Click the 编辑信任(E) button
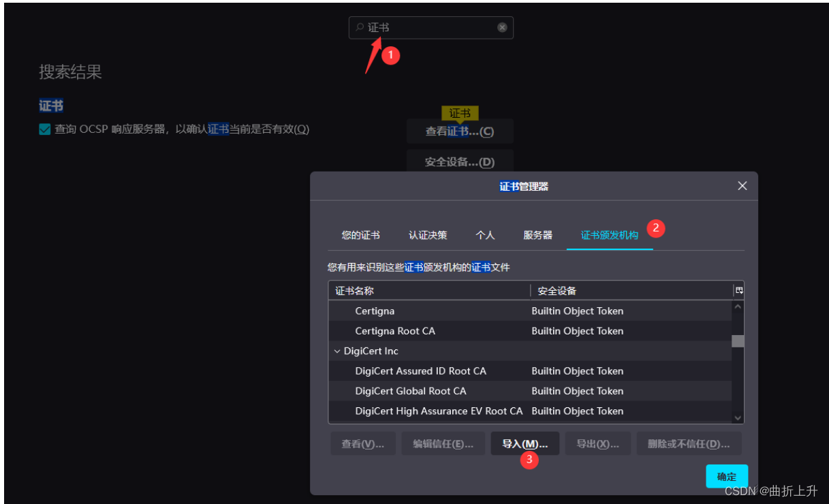Screen dimensions: 829x504 pyautogui.click(x=443, y=444)
